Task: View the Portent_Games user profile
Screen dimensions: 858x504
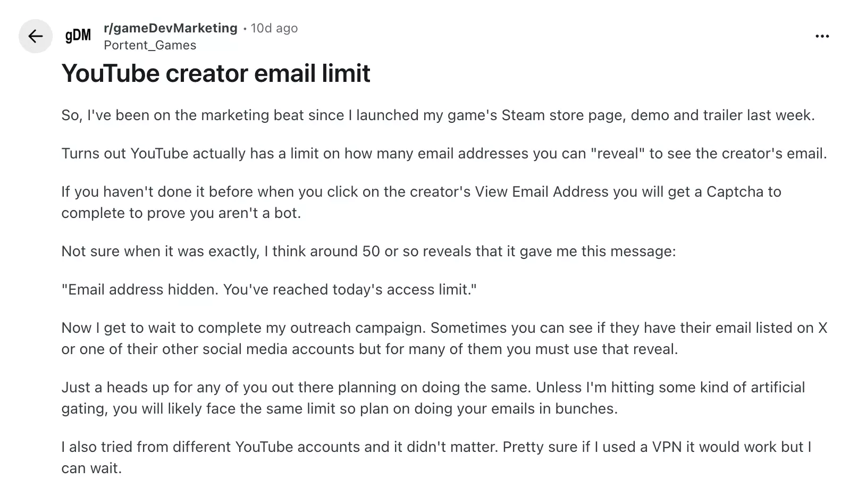Action: (150, 45)
